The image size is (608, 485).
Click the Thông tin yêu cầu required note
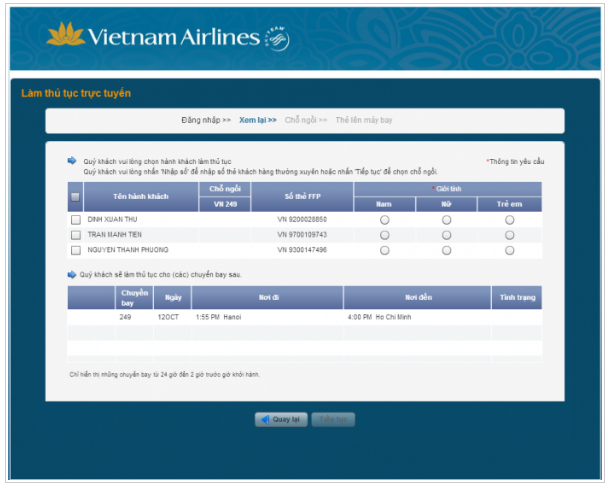[515, 161]
